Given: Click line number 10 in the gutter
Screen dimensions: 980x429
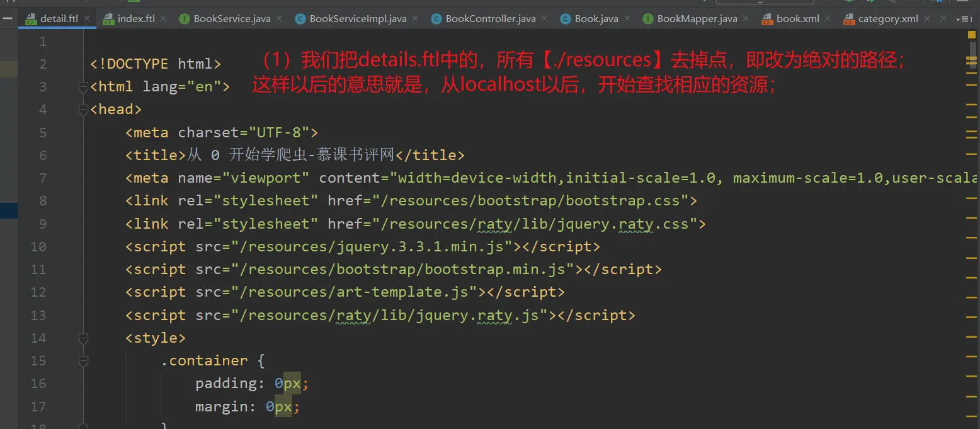Looking at the screenshot, I should pyautogui.click(x=38, y=246).
